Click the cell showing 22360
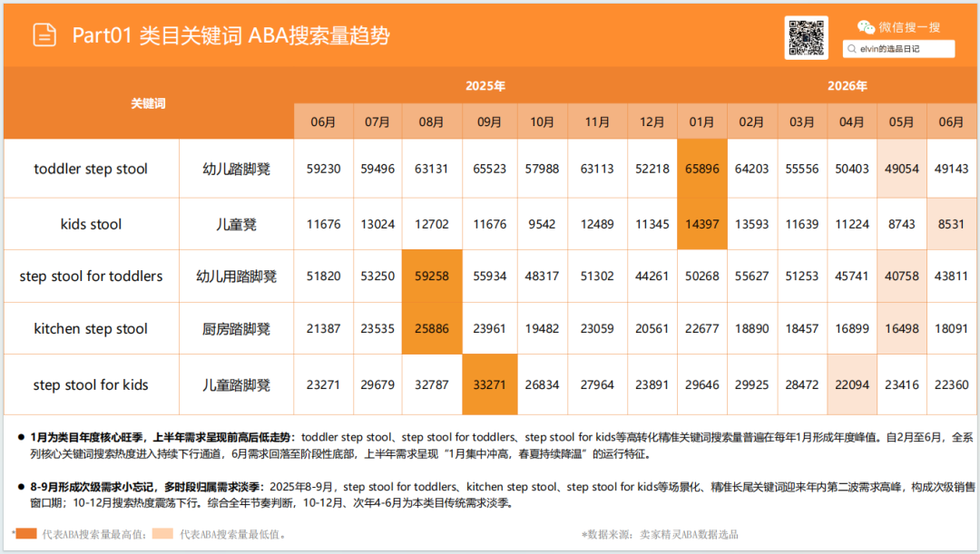 tap(951, 384)
